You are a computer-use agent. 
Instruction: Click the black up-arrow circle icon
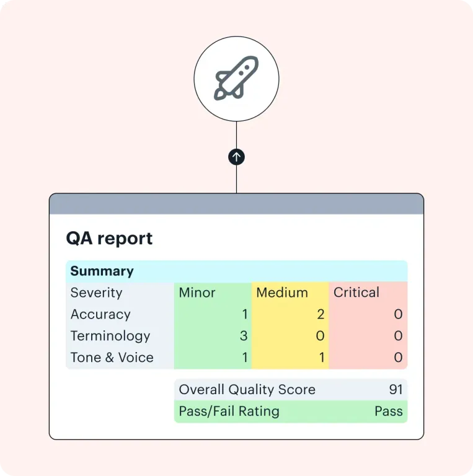tap(237, 157)
